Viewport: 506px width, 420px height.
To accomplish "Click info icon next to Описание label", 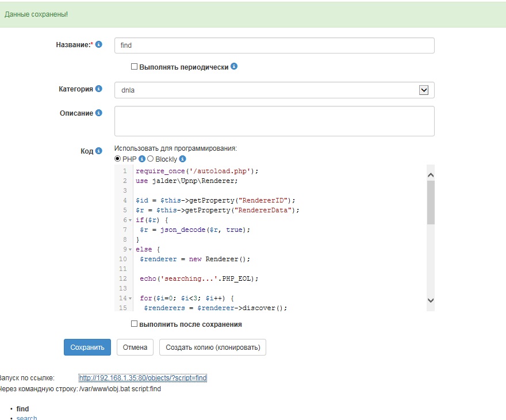I will point(99,113).
